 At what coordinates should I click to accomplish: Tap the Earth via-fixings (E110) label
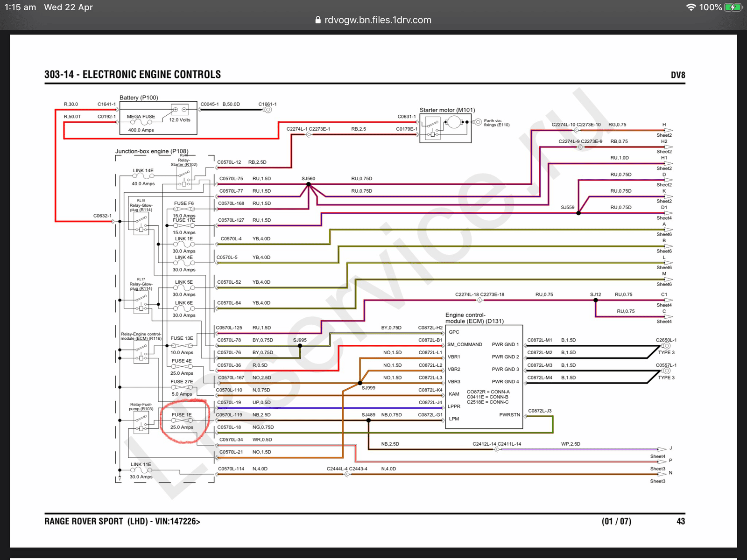(x=497, y=123)
